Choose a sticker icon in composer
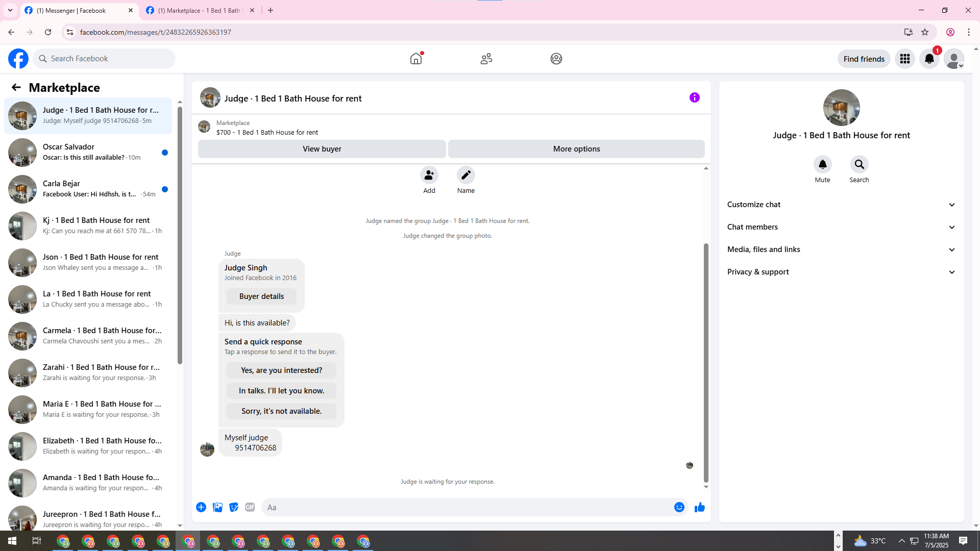Image resolution: width=980 pixels, height=551 pixels. 234,507
